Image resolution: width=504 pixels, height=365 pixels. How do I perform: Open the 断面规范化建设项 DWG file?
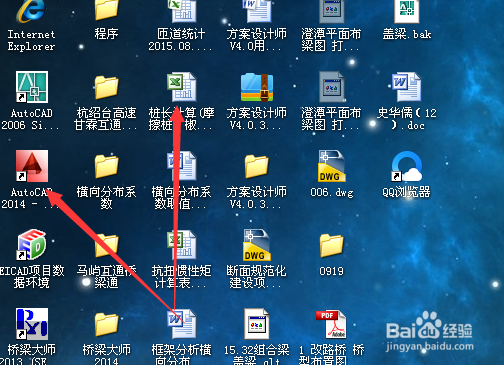pos(257,245)
